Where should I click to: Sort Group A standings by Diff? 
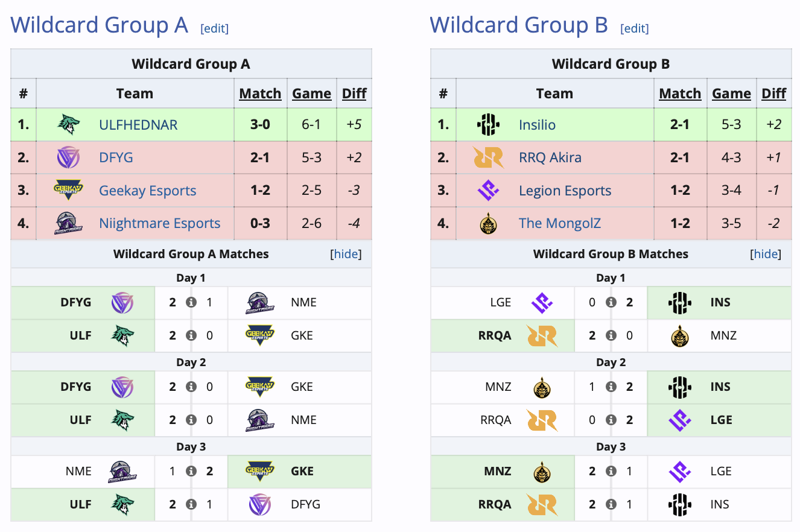(x=354, y=93)
